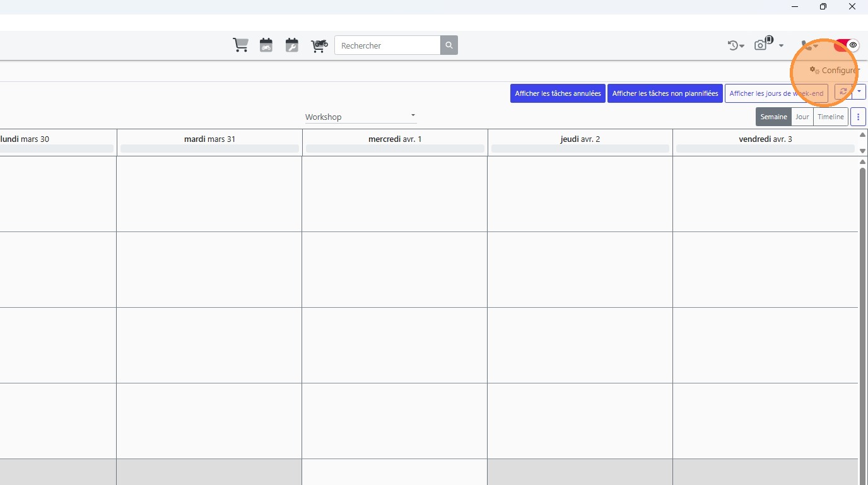Open the Workshop selector dropdown

(360, 117)
